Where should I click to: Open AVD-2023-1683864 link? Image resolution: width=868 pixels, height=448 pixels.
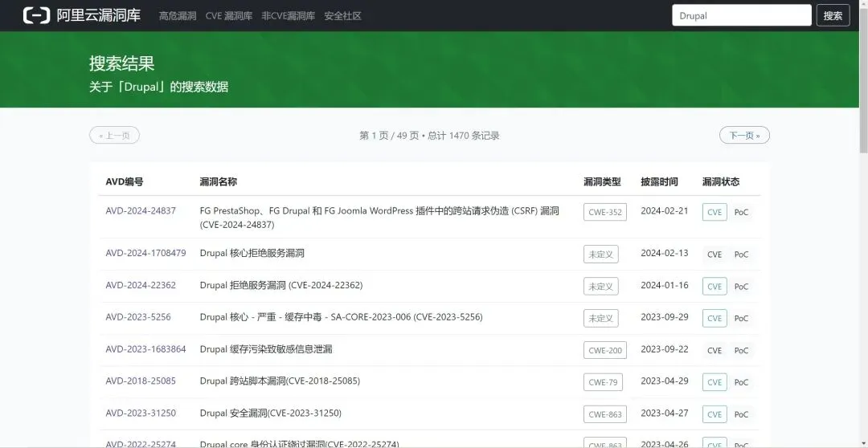point(145,349)
